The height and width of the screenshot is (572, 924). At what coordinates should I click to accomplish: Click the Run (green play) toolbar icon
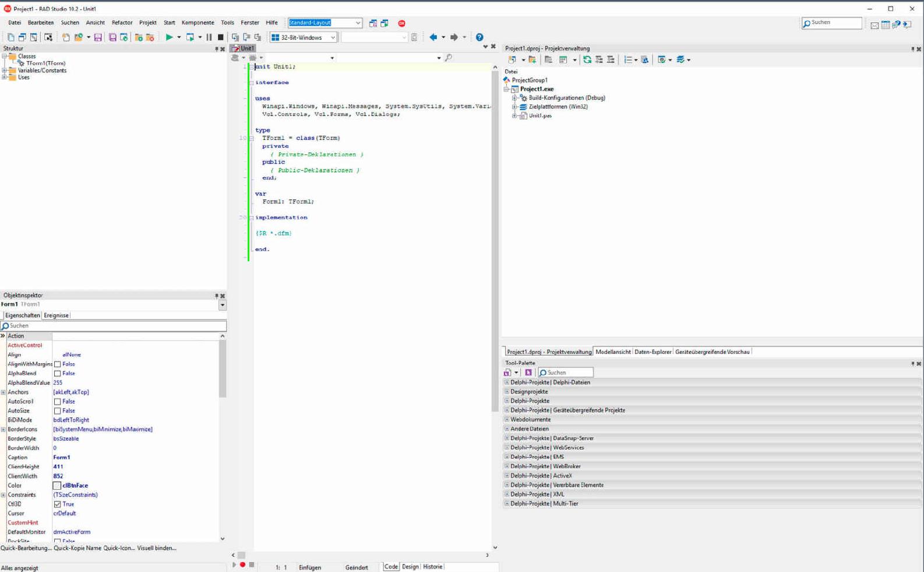point(168,37)
